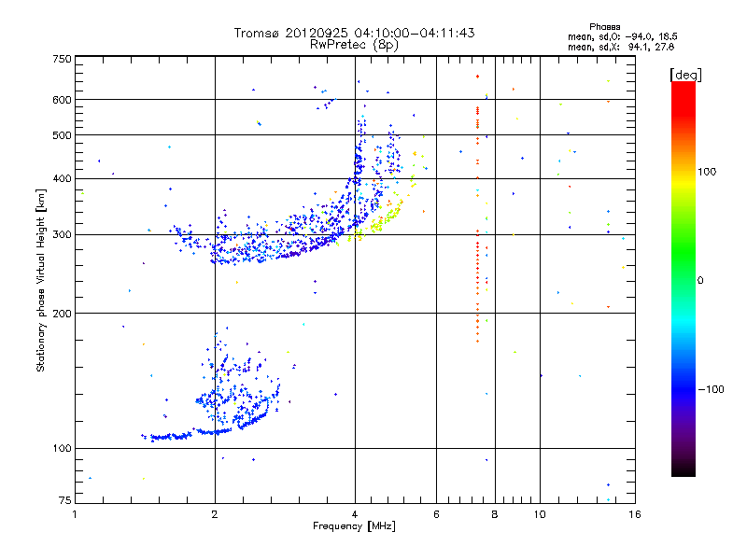Image resolution: width=747 pixels, height=560 pixels.
Task: Click the 'Phases' header text
Action: point(604,27)
